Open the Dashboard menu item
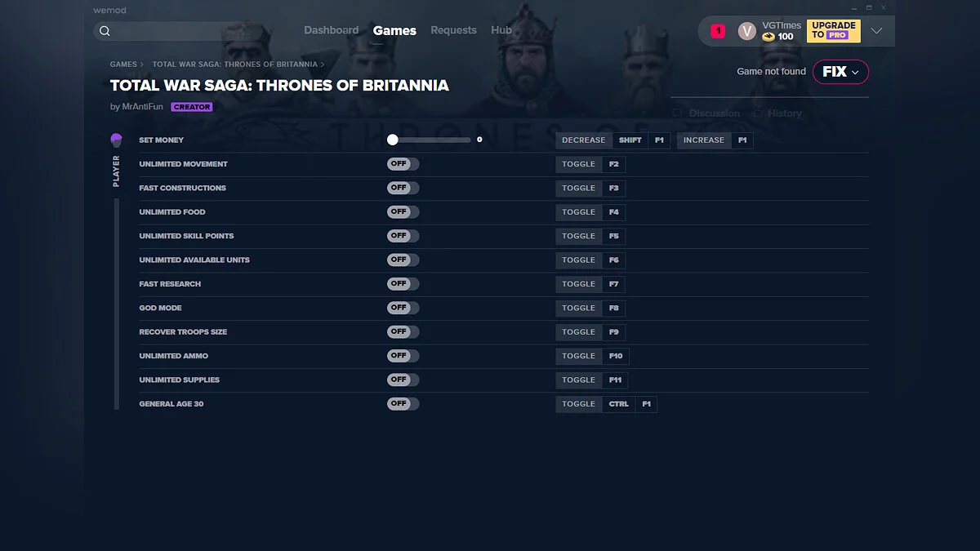The image size is (980, 551). pyautogui.click(x=332, y=30)
